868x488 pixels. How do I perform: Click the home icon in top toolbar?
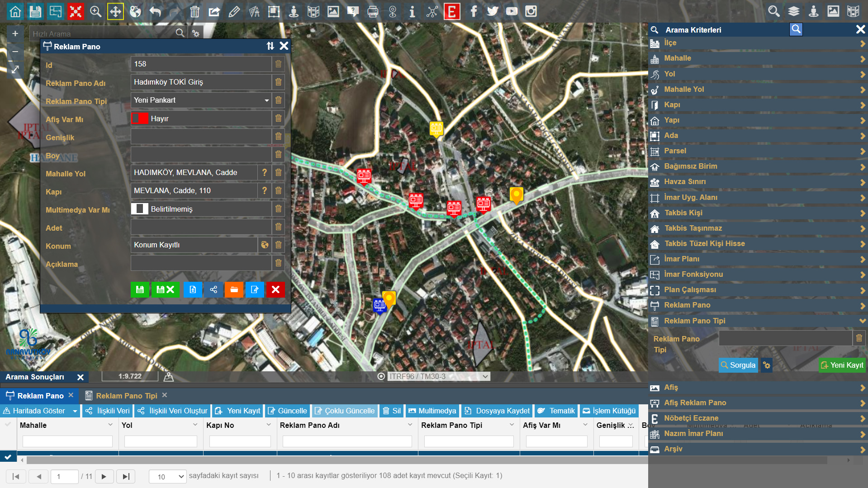tap(15, 11)
